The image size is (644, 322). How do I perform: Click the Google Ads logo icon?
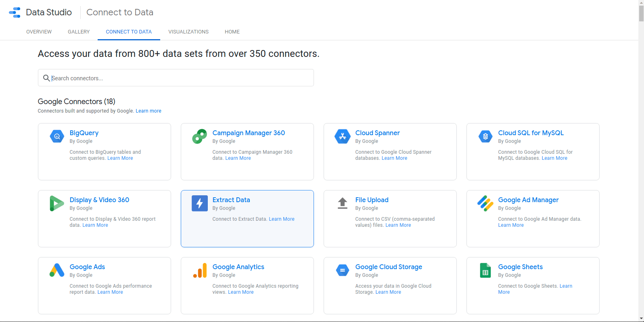pyautogui.click(x=57, y=270)
